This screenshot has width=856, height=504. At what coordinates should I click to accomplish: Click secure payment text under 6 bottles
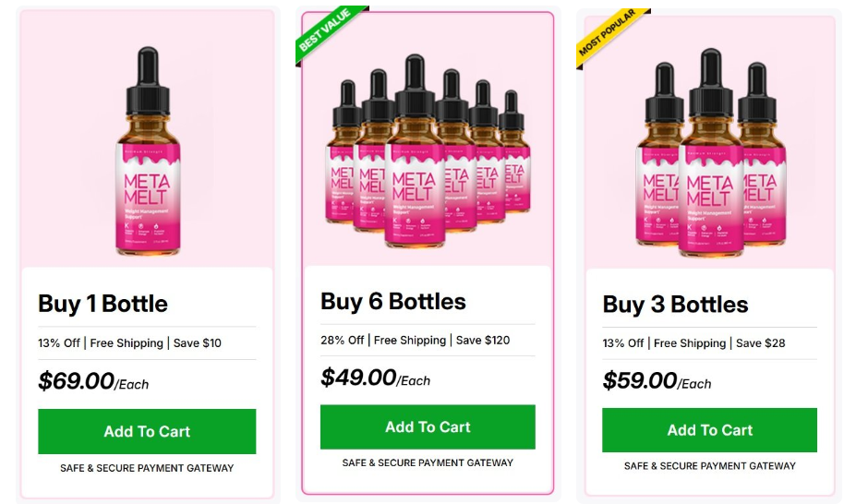[x=428, y=462]
